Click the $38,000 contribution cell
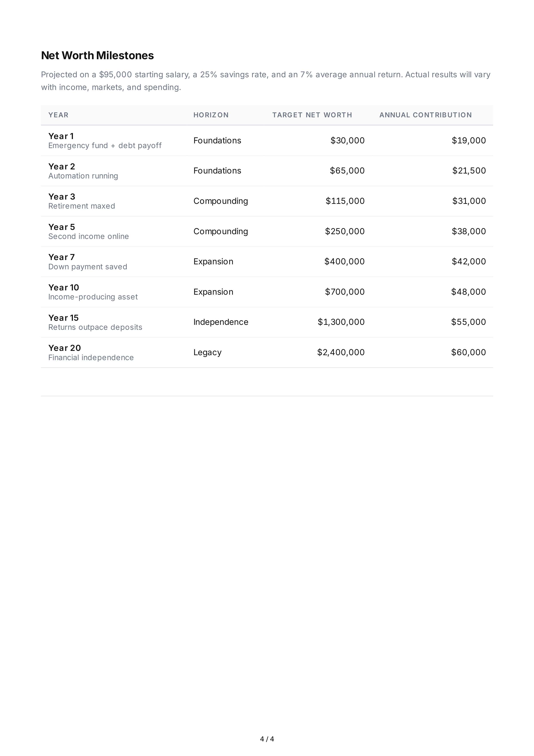 pyautogui.click(x=469, y=231)
